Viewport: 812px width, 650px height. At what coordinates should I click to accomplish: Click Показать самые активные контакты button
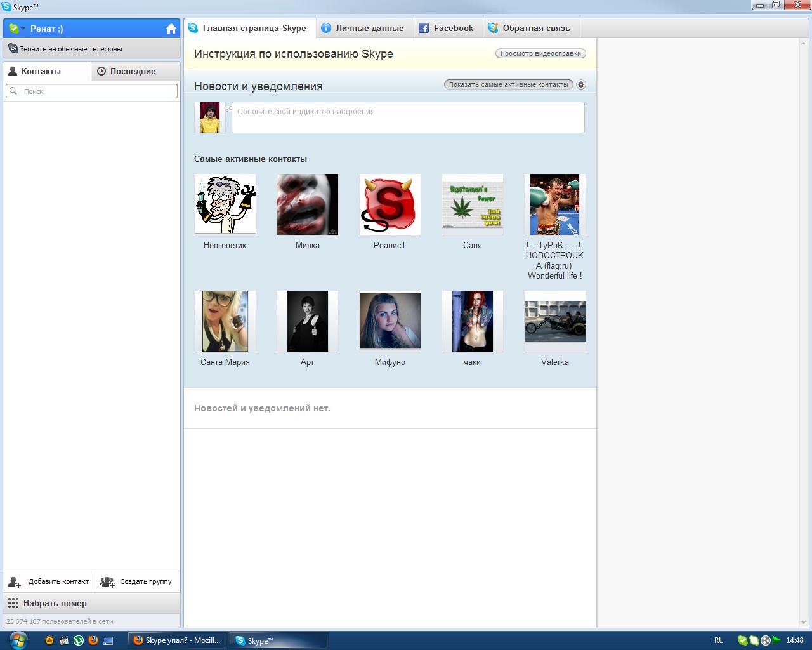[x=509, y=84]
